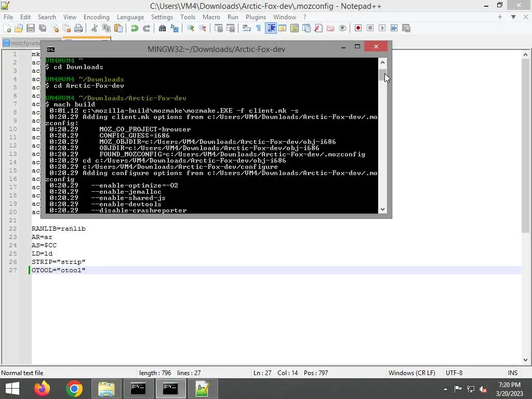The image size is (532, 399).
Task: Toggle Show All Characters pilcrow icon
Action: point(259,28)
